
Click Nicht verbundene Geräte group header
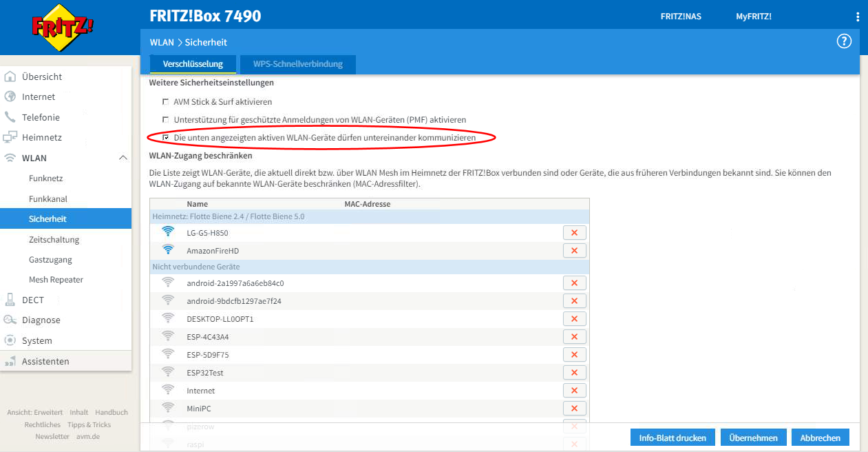pos(369,267)
